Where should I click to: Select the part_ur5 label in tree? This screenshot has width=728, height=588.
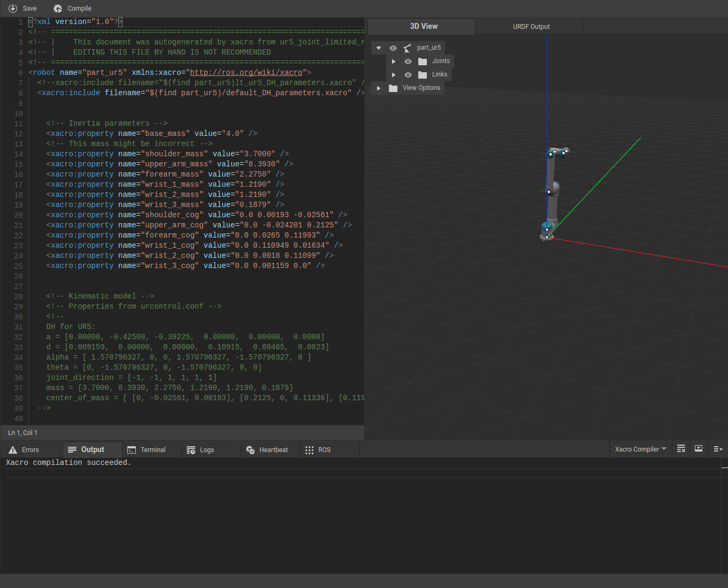coord(429,48)
